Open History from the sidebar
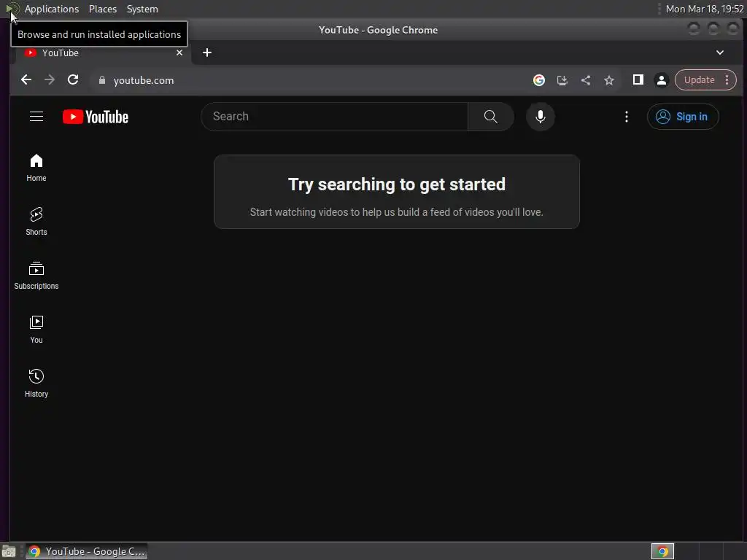Image resolution: width=747 pixels, height=560 pixels. pyautogui.click(x=36, y=384)
